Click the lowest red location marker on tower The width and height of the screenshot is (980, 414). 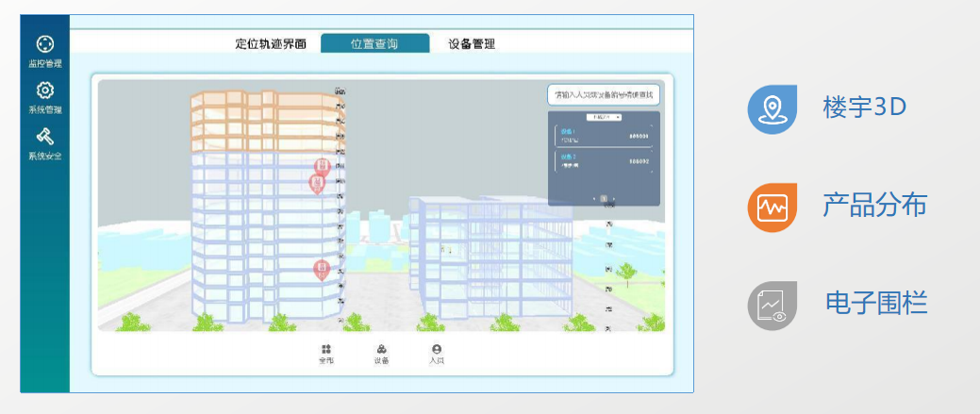[322, 271]
